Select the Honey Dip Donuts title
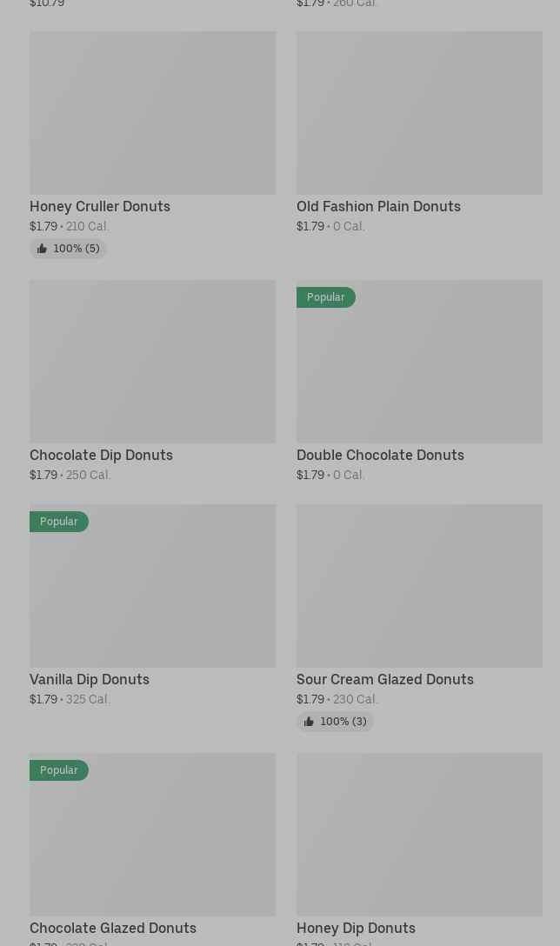Image resolution: width=560 pixels, height=946 pixels. click(356, 929)
